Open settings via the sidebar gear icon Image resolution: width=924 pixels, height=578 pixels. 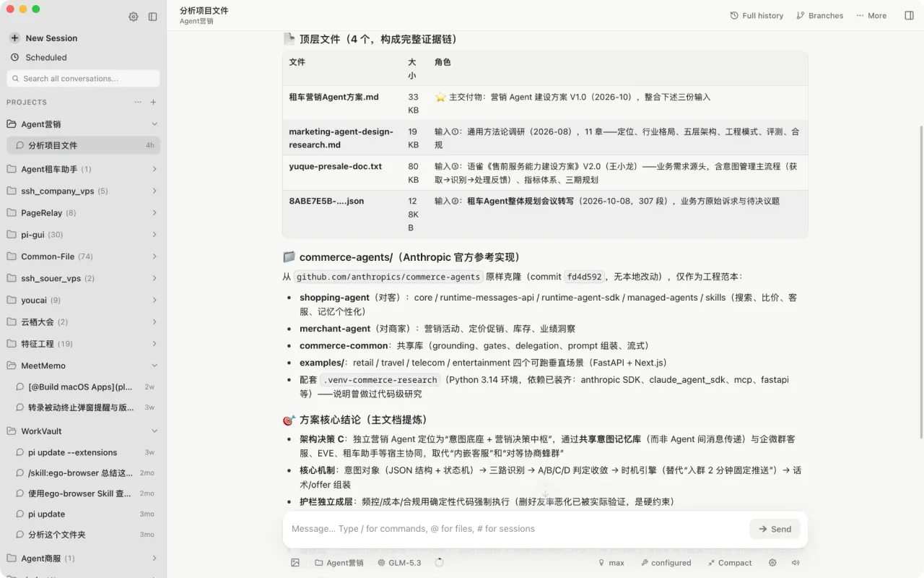[x=134, y=17]
